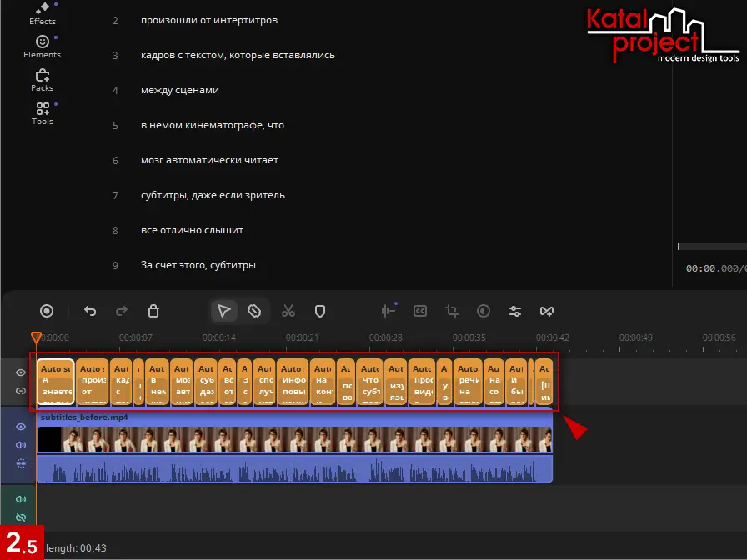Open the Tools panel in the sidebar
Image resolution: width=747 pixels, height=560 pixels.
(x=42, y=113)
